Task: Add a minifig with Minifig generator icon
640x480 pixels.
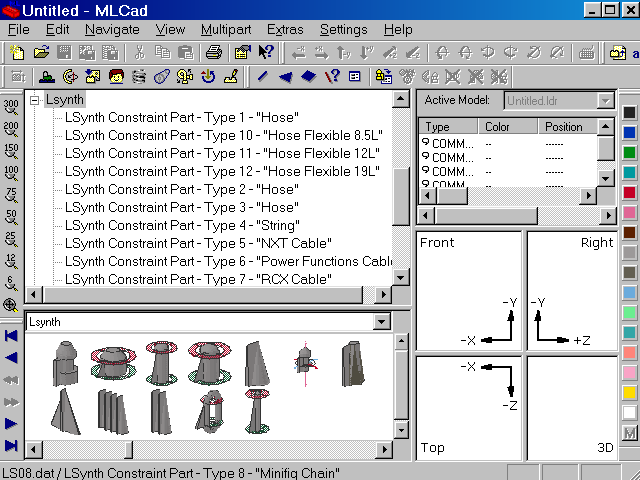Action: click(x=116, y=76)
